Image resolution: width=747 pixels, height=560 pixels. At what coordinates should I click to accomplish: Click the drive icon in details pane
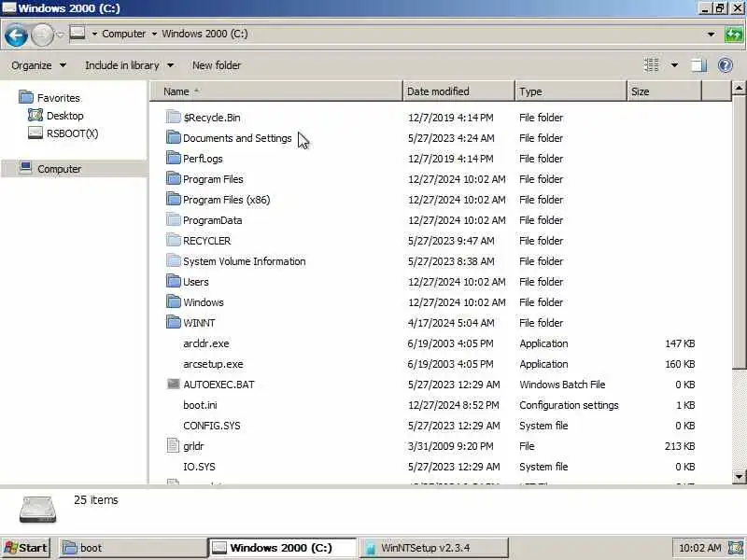point(37,509)
